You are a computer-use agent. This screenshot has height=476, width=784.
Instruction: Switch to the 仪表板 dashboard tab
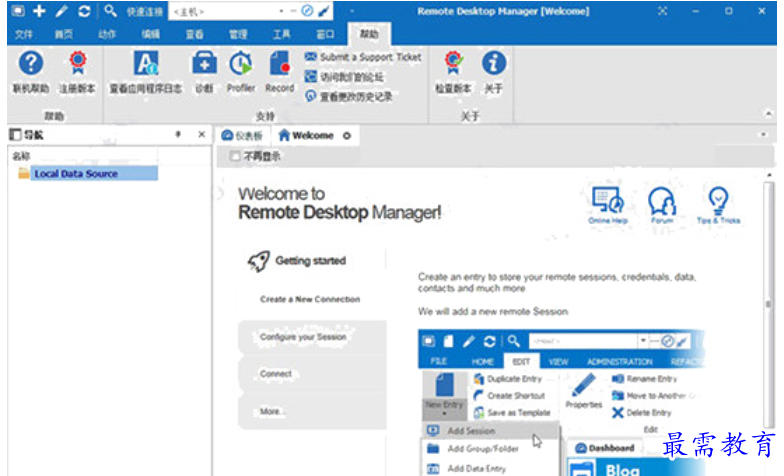point(242,136)
